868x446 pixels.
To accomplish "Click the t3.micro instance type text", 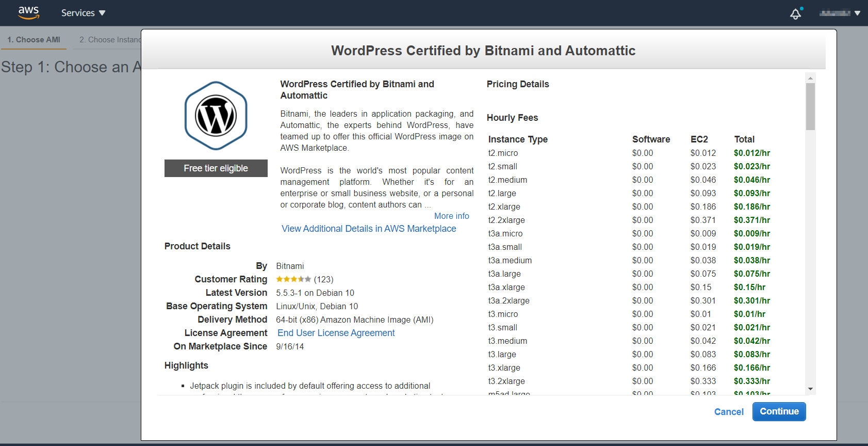I will point(503,314).
